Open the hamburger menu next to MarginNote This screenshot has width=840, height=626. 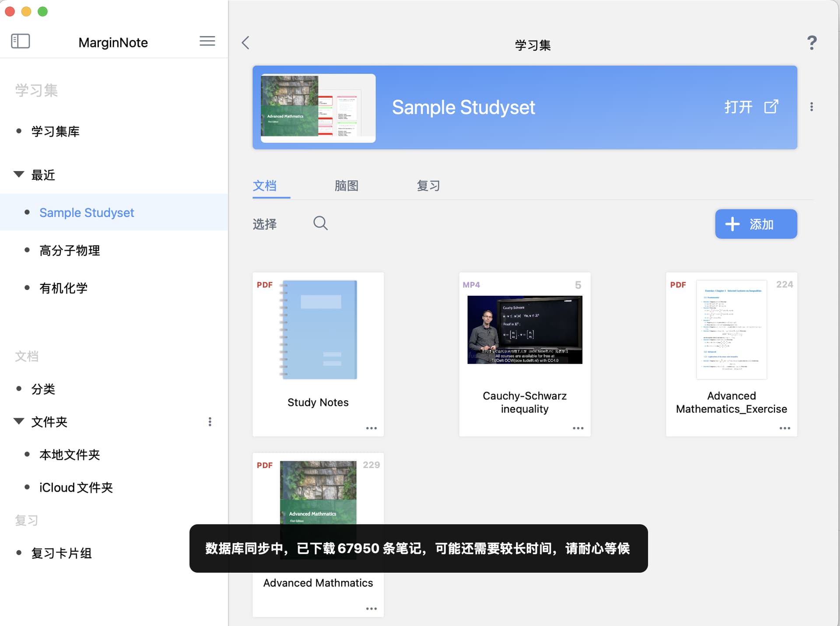coord(207,41)
